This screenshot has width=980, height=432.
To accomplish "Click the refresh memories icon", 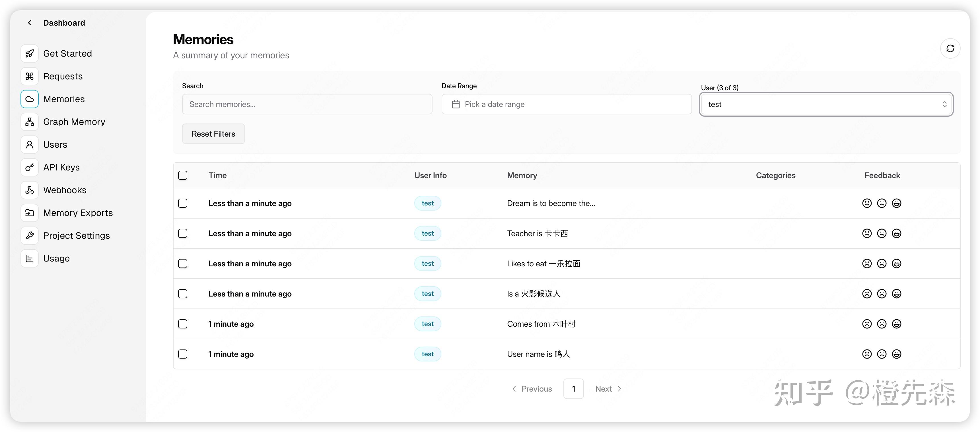I will click(950, 48).
